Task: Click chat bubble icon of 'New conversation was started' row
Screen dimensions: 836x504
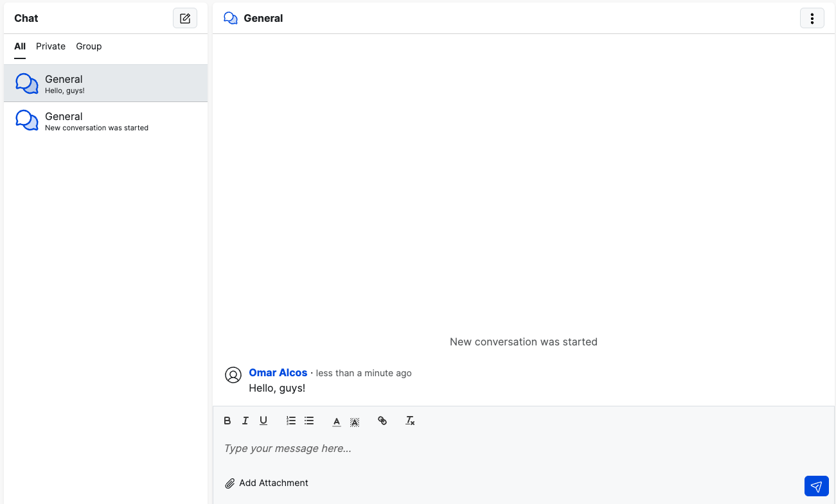Action: pyautogui.click(x=27, y=121)
